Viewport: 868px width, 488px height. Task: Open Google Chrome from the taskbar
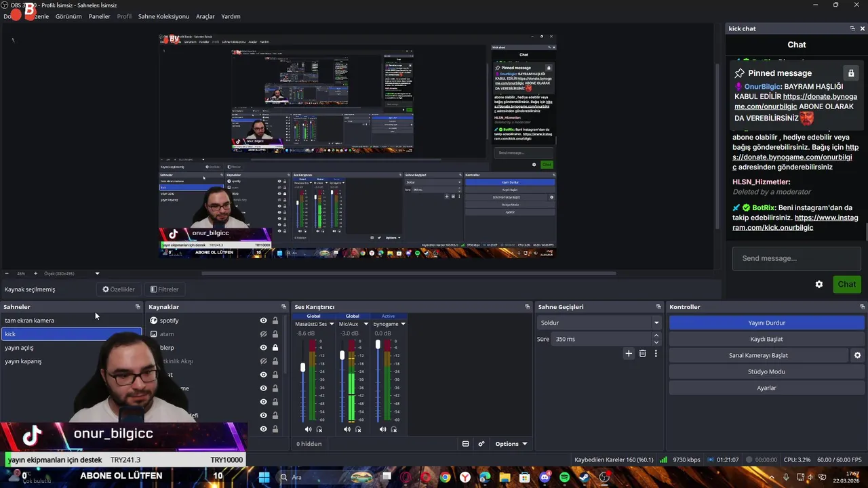tap(445, 477)
